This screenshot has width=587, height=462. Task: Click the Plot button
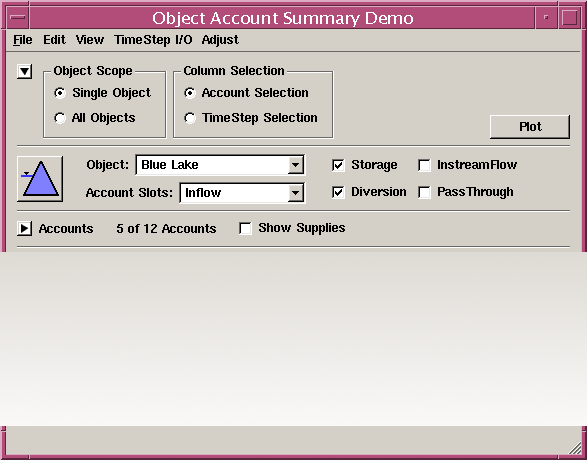pyautogui.click(x=530, y=127)
